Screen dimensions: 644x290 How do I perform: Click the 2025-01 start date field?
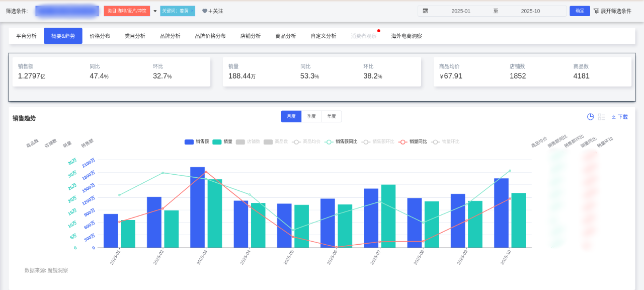460,11
